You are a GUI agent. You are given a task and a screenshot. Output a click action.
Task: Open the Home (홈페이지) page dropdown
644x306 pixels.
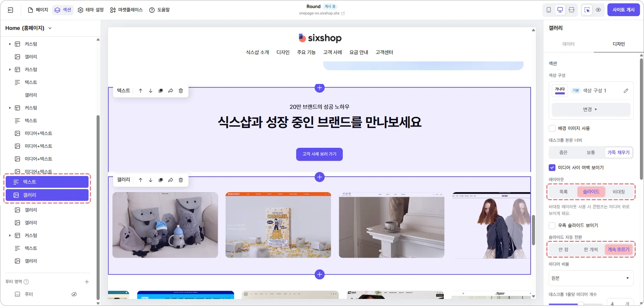click(29, 28)
